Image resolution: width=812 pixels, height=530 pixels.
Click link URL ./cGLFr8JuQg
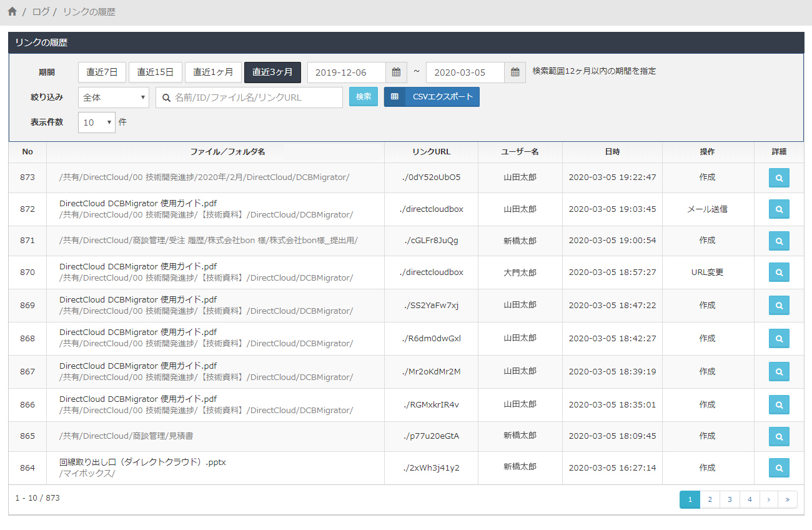[x=431, y=241]
